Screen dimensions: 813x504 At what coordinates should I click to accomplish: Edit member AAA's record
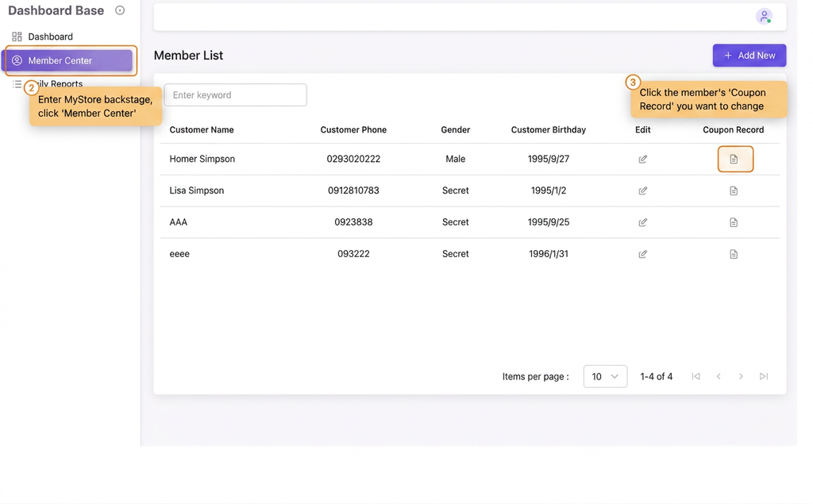(642, 222)
